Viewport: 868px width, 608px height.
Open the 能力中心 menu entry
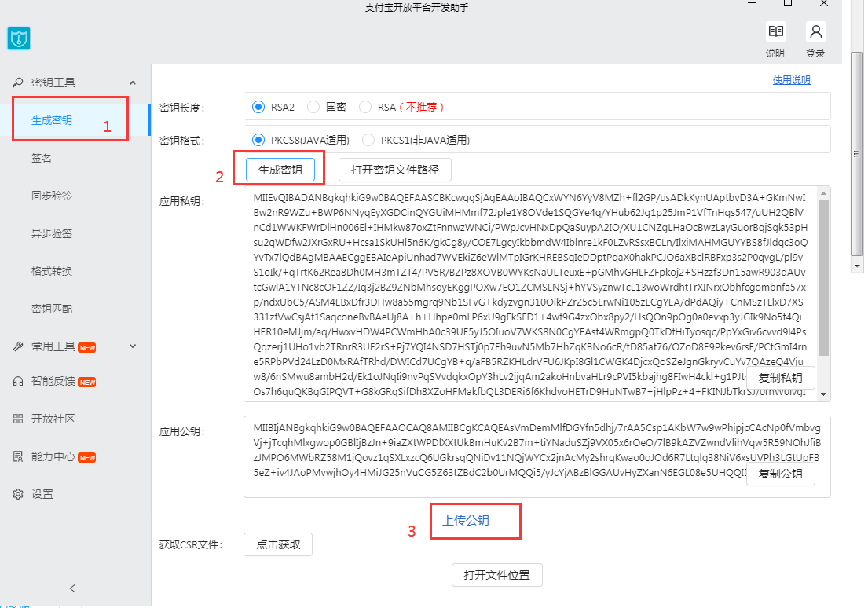point(53,456)
